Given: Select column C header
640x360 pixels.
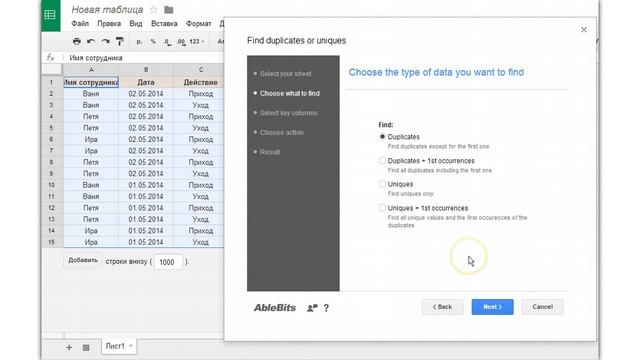Looking at the screenshot, I should (x=199, y=70).
